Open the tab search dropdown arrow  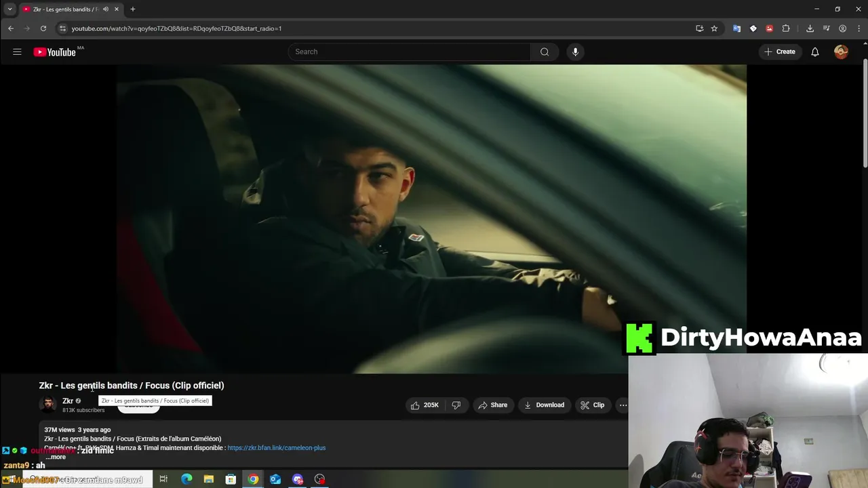(9, 9)
